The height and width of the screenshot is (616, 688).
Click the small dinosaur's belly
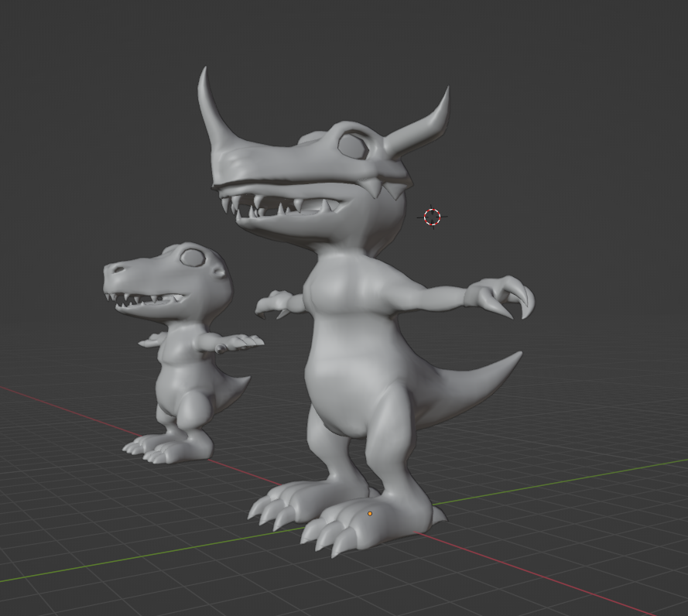(176, 383)
